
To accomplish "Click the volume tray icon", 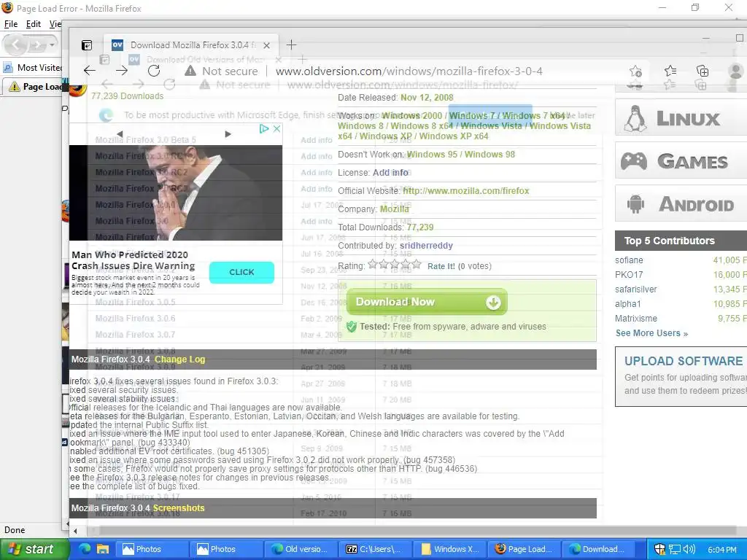I will 689,549.
